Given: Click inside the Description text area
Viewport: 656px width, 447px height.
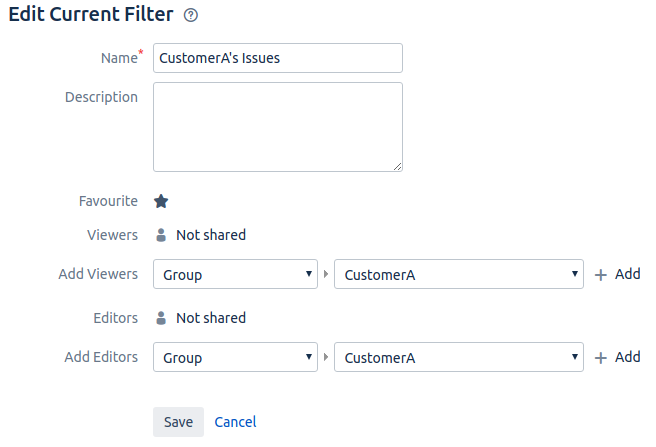Looking at the screenshot, I should pos(277,126).
